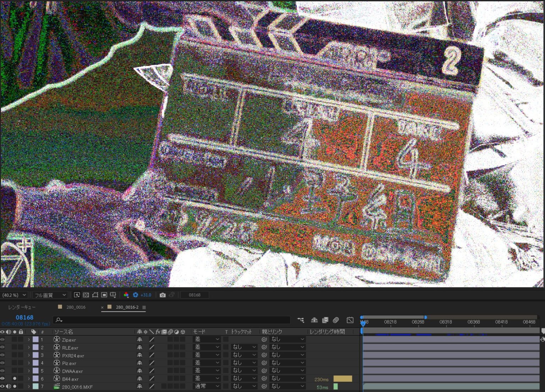Expand the PXR24.exr layer properties
The width and height of the screenshot is (545, 392).
point(29,355)
